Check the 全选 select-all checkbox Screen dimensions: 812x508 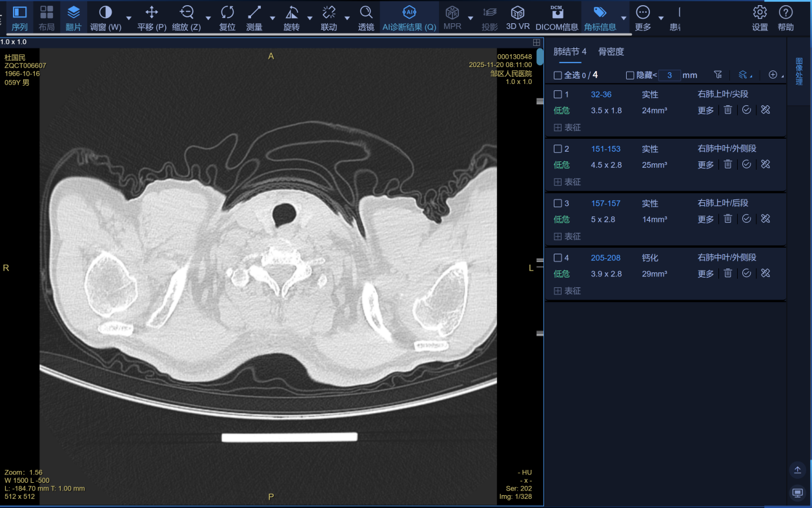[558, 76]
